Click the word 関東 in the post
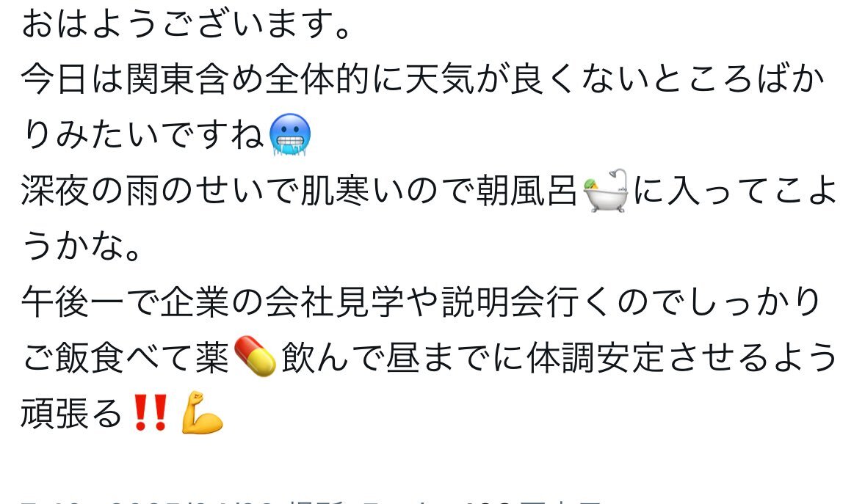This screenshot has height=504, width=865. (161, 78)
